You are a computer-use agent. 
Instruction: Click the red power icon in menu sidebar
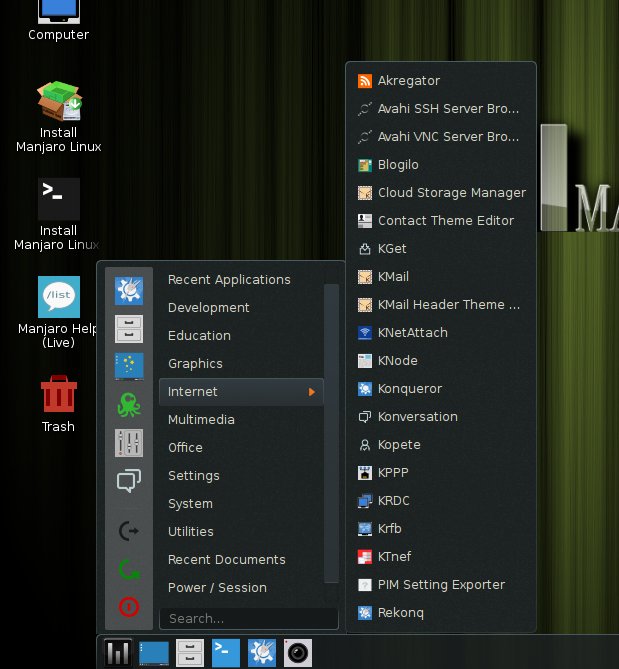click(129, 607)
